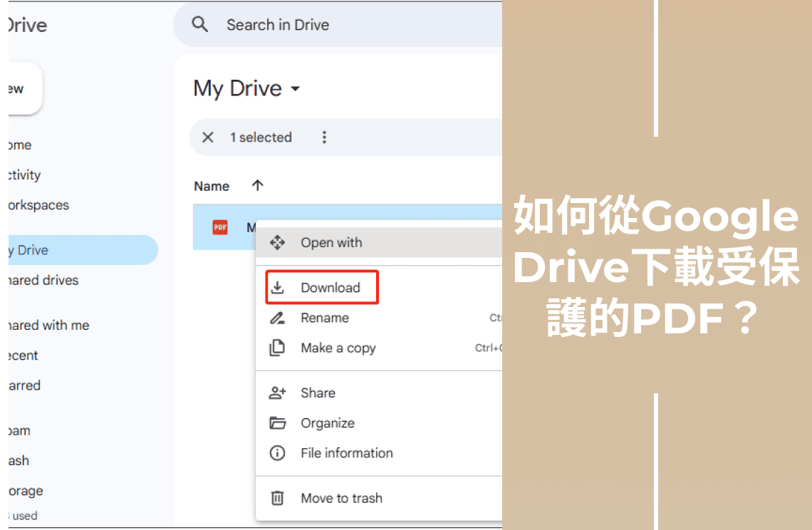This screenshot has height=530, width=812.
Task: Click the New button in sidebar
Action: [25, 88]
